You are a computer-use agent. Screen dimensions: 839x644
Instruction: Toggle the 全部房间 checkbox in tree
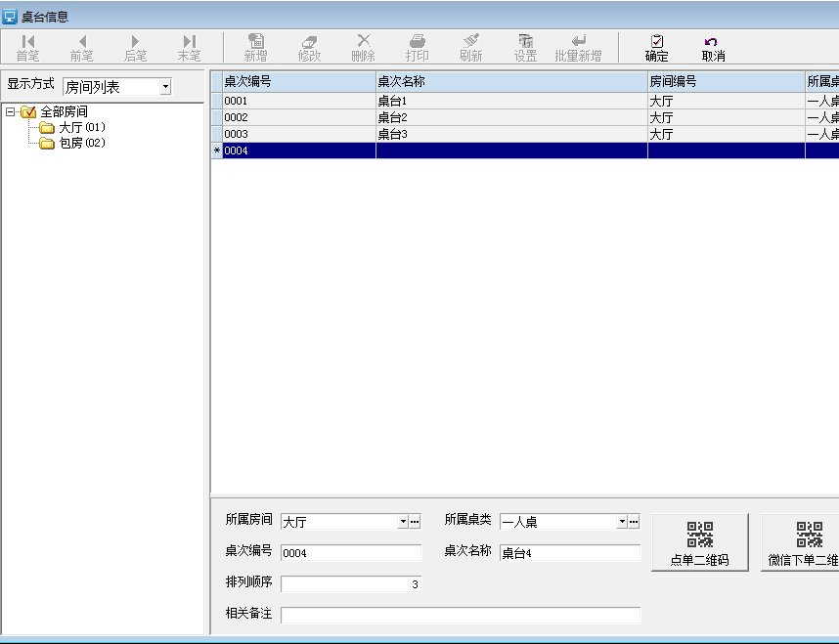28,112
